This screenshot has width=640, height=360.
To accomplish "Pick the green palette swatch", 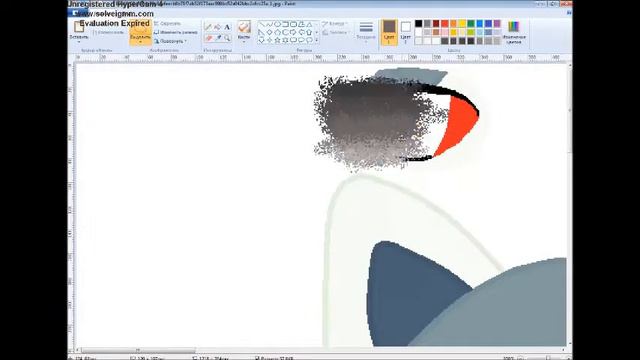I will click(471, 24).
